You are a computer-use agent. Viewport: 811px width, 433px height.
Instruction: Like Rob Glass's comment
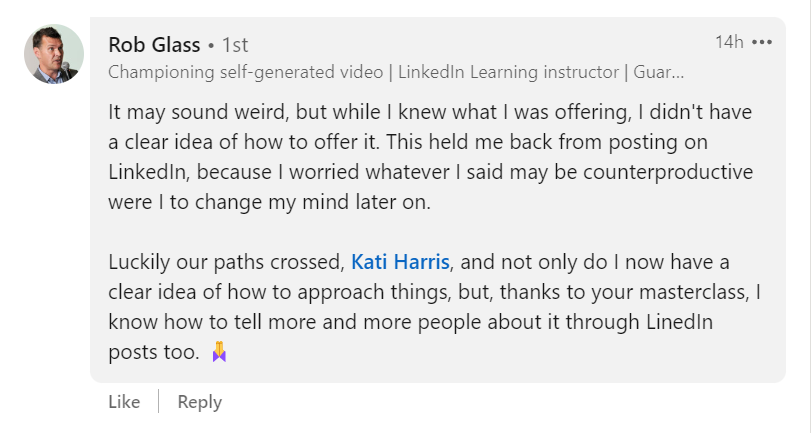pos(124,402)
